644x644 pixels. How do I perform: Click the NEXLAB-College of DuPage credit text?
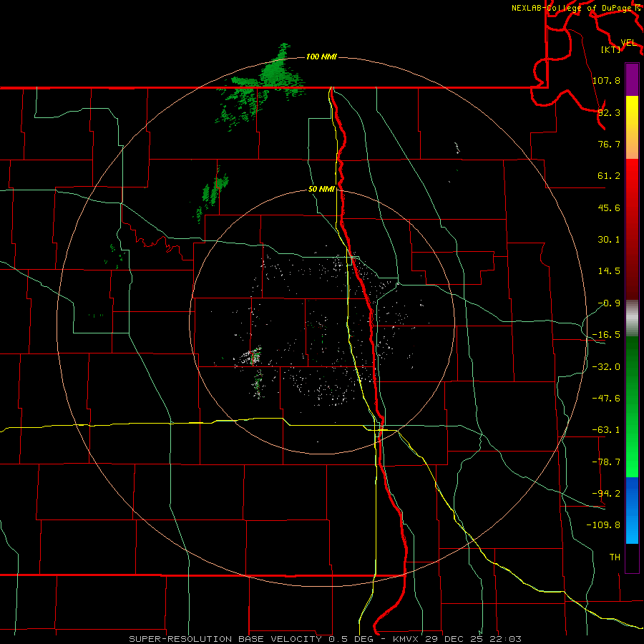573,8
